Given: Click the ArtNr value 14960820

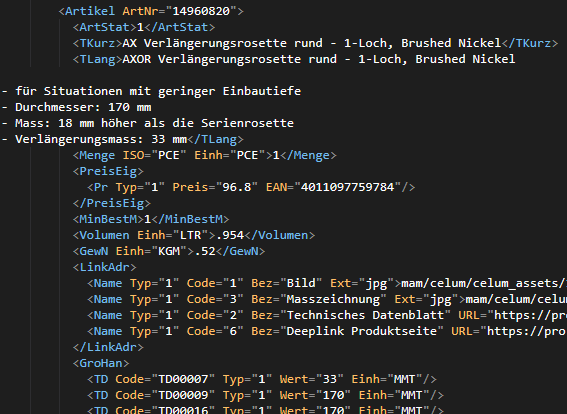Looking at the screenshot, I should click(201, 11).
